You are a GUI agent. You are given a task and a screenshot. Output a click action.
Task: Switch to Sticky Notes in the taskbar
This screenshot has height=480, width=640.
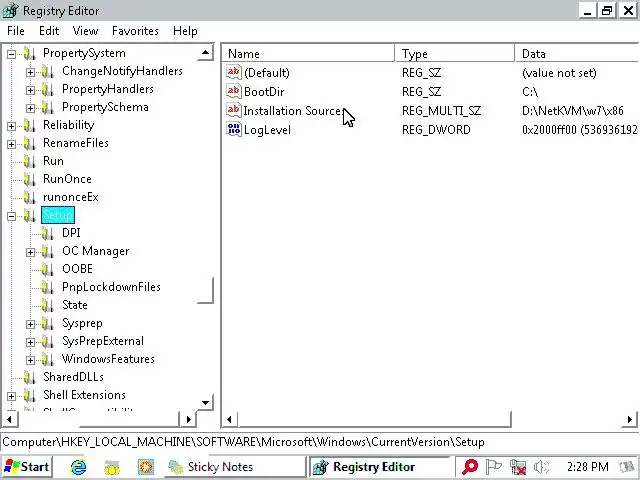pos(235,467)
